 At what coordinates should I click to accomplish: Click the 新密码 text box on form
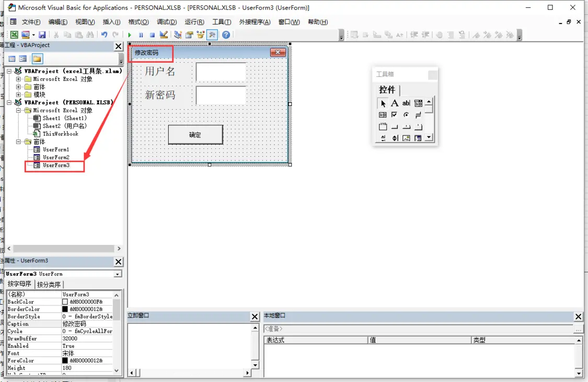(221, 95)
